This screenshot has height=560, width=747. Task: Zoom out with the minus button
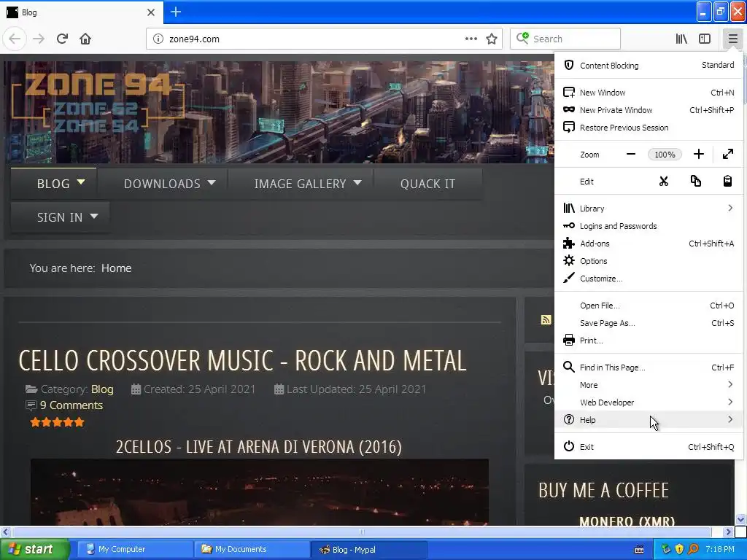click(x=631, y=155)
